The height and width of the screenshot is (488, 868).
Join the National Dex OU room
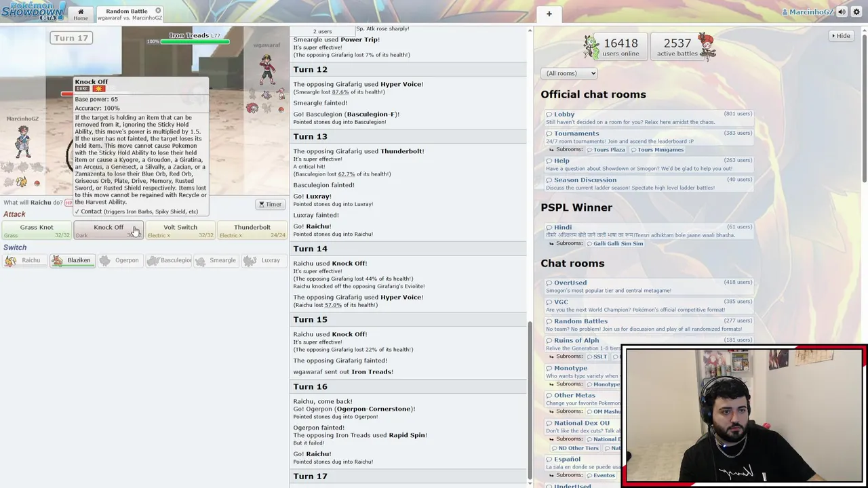point(582,423)
